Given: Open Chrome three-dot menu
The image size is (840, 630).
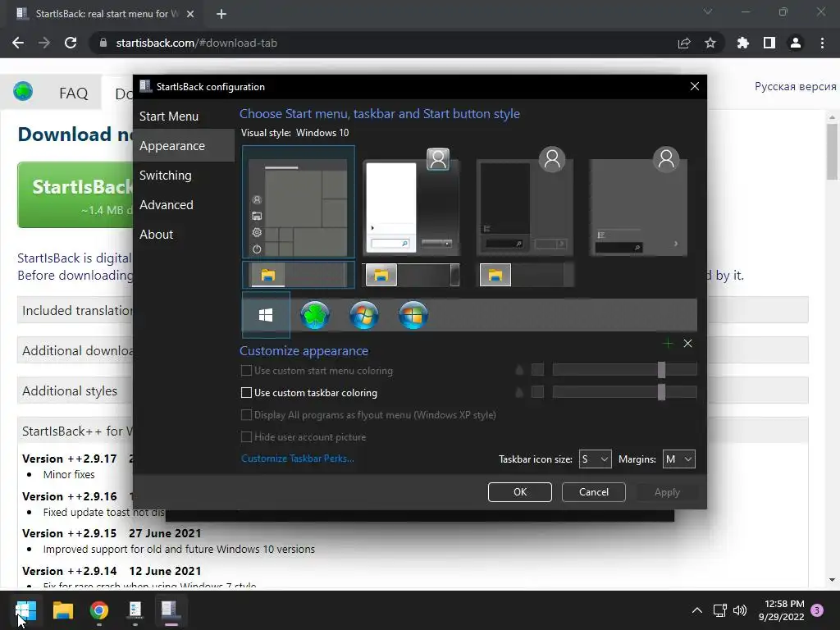Looking at the screenshot, I should coord(822,43).
